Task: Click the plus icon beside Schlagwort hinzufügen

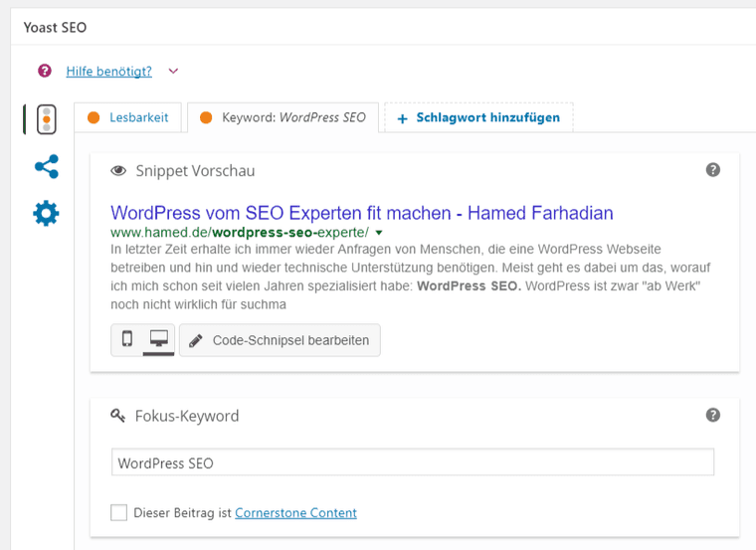Action: 402,118
